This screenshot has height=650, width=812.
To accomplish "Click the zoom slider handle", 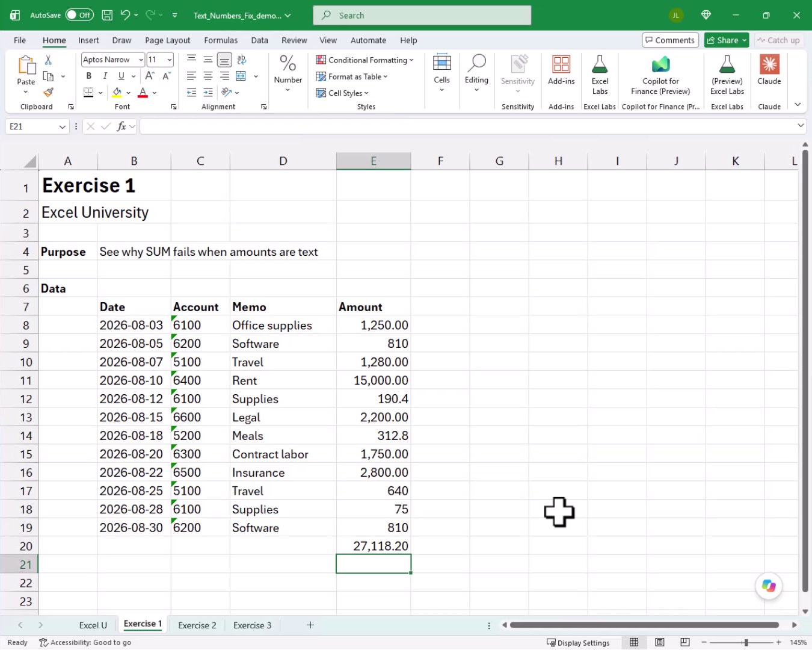I will click(746, 643).
